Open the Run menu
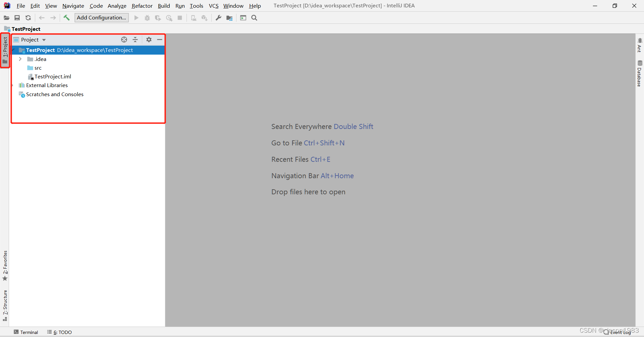 point(180,6)
